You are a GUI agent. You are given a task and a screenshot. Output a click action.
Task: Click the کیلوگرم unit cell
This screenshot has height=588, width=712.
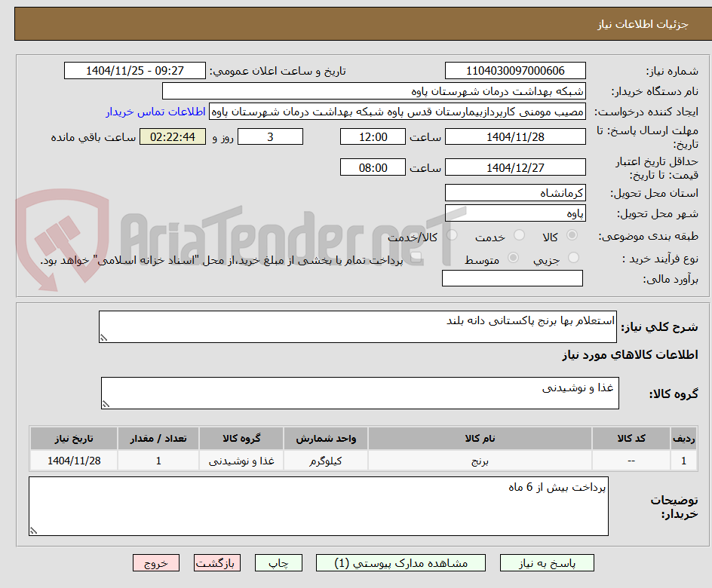click(326, 461)
